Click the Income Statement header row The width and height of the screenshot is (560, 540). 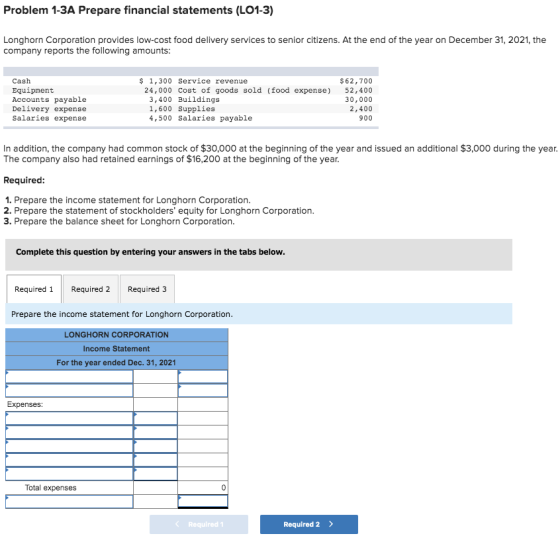pos(116,349)
